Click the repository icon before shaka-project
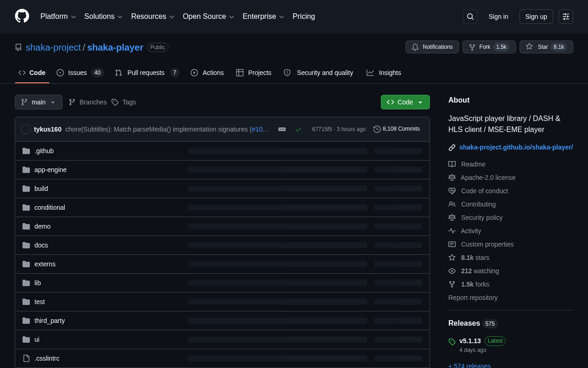 click(18, 47)
